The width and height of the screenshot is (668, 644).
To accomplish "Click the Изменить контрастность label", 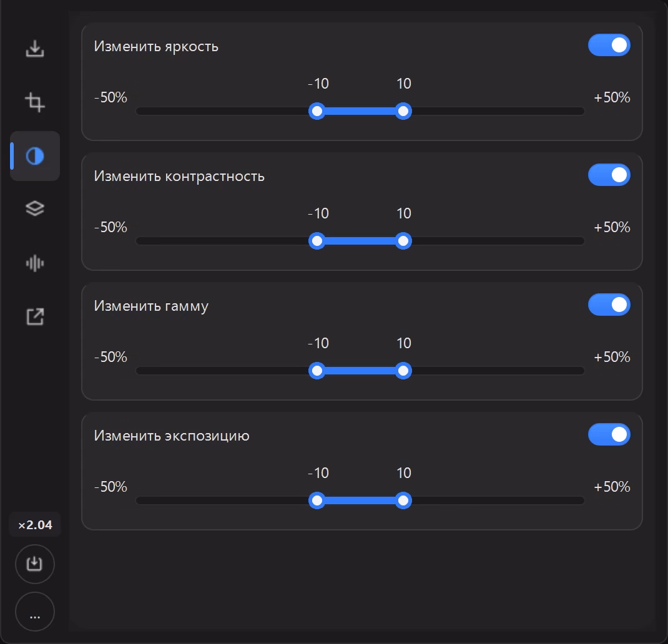I will [179, 177].
